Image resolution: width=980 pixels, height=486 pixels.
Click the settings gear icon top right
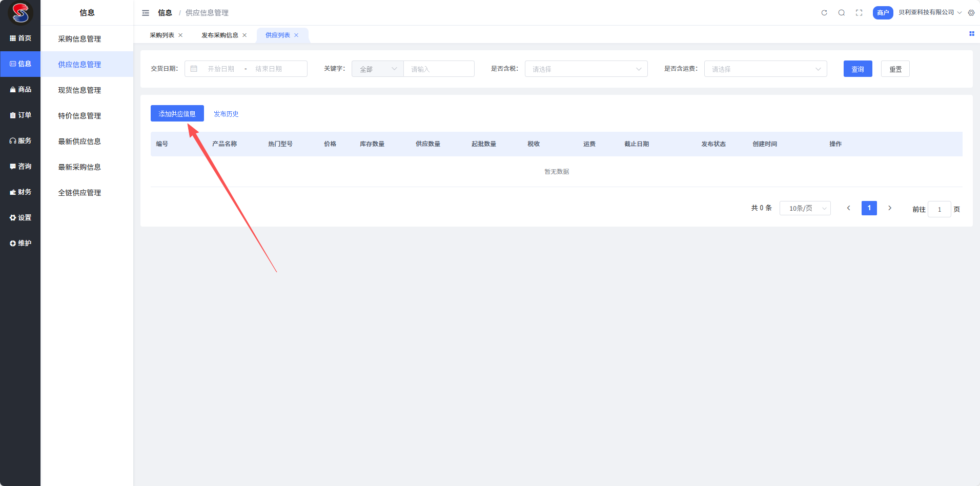(971, 13)
